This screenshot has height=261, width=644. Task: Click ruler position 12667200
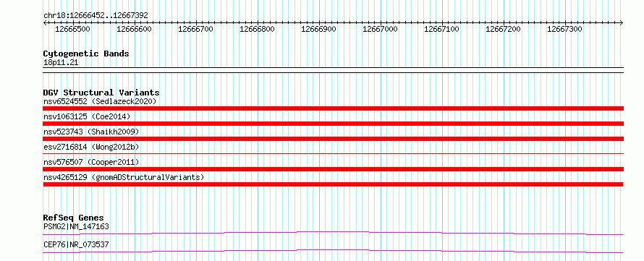point(504,29)
